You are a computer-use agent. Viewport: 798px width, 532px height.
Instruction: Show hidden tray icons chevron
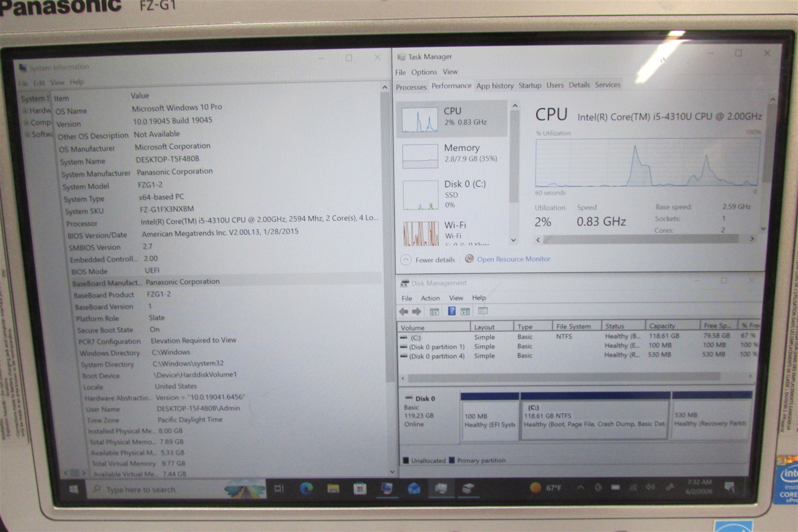click(x=581, y=487)
